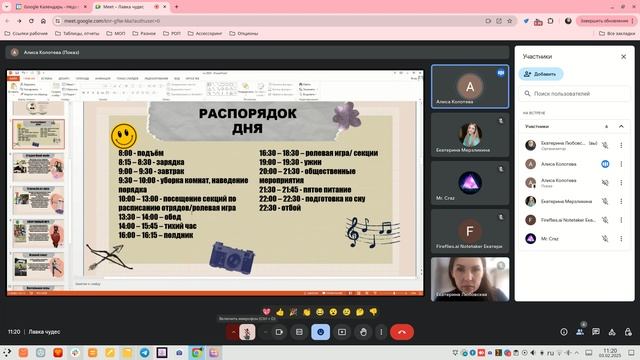Screen dimensions: 640x360
Task: Toggle the emoji reactions bar
Action: pos(320,332)
